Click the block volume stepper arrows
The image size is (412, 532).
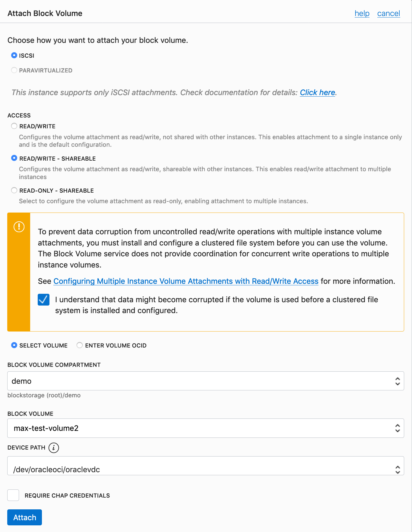[x=398, y=428]
